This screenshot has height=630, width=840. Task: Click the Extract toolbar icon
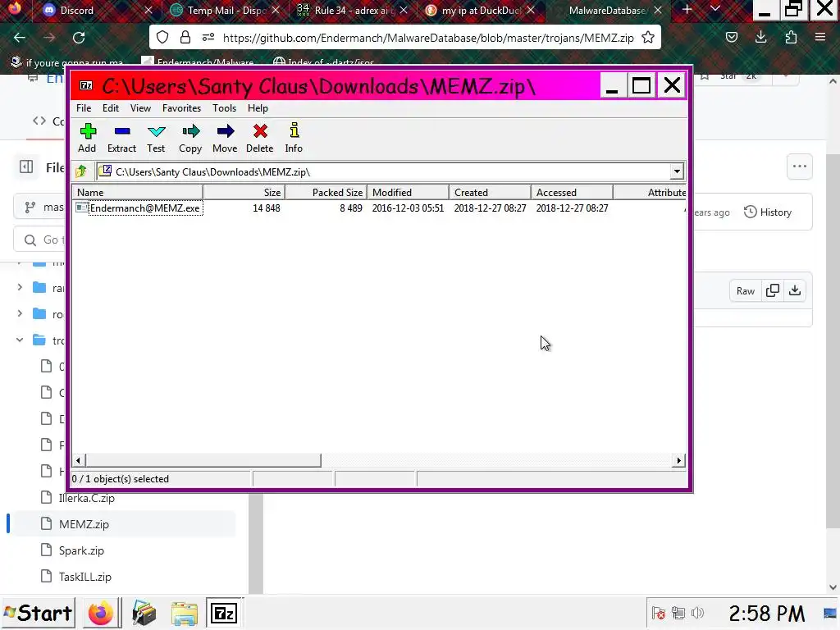tap(121, 138)
